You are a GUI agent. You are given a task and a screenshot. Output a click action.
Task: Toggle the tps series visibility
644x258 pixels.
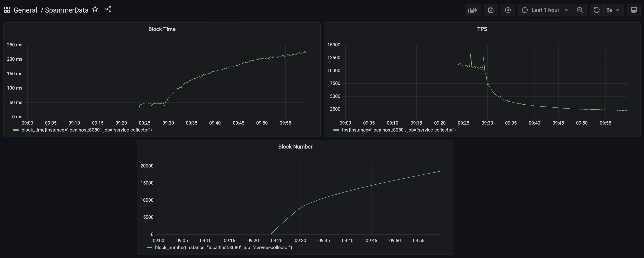click(x=399, y=130)
